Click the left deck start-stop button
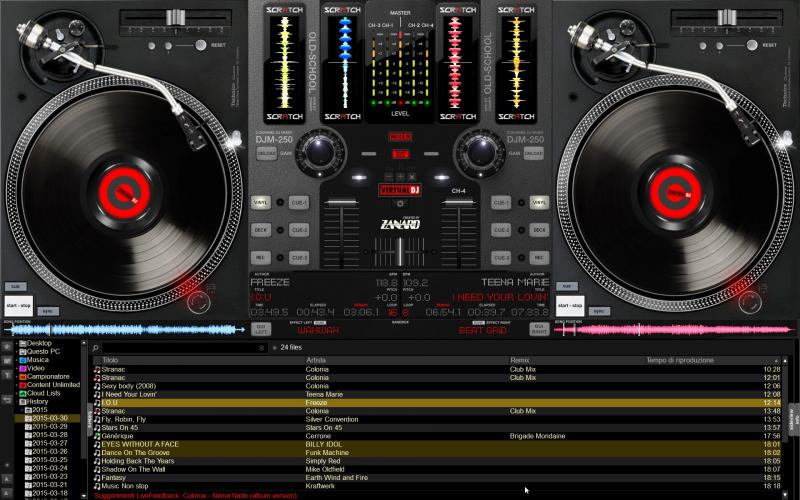Viewport: 800px width, 500px height. pyautogui.click(x=18, y=305)
